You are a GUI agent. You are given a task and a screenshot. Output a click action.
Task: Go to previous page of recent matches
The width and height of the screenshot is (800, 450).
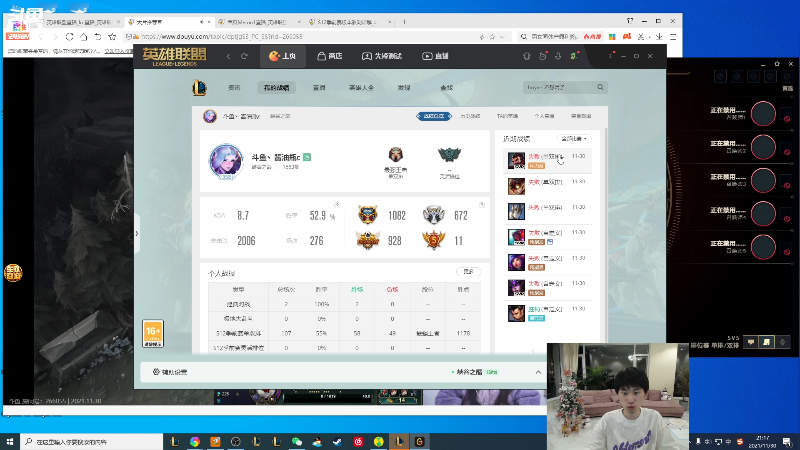pos(533,350)
